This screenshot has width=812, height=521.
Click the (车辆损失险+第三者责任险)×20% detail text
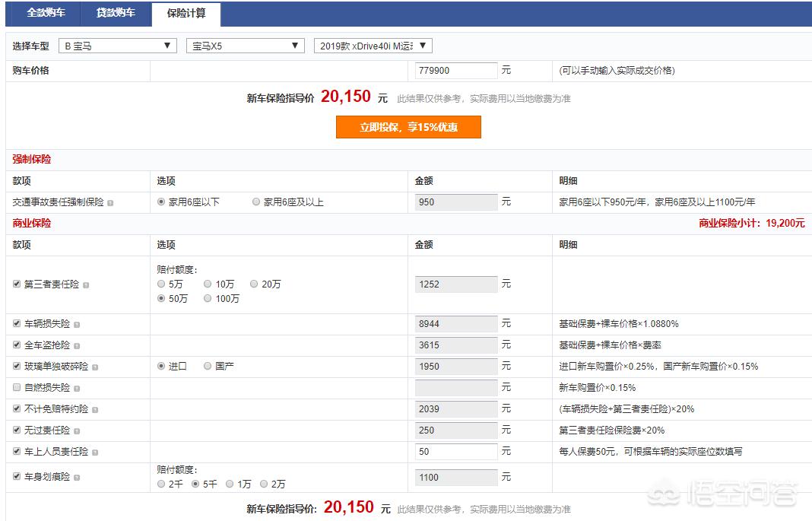626,408
